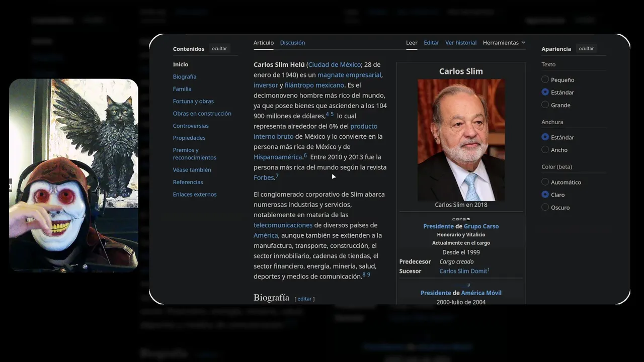644x362 pixels.
Task: Open the Ciudad de México link
Action: [x=335, y=65]
